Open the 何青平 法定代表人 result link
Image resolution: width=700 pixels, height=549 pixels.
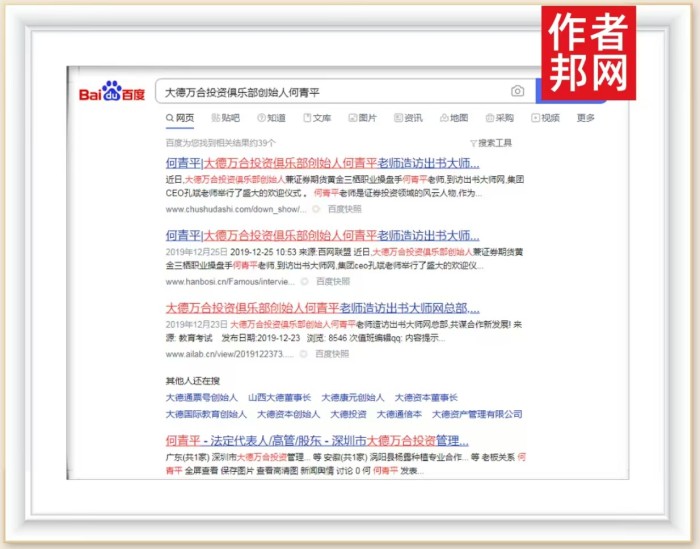point(316,440)
